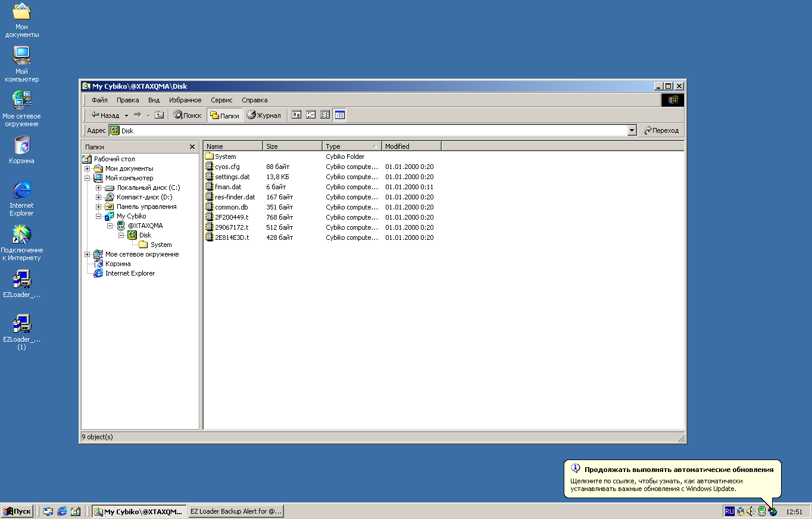The image size is (812, 519).
Task: Open the Правка menu
Action: coord(127,100)
